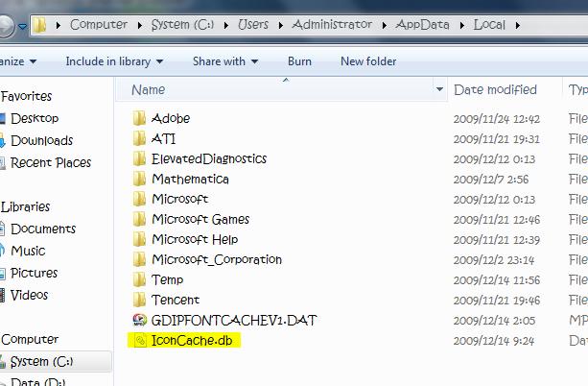
Task: Expand arrow after Administrator breadcrumb
Action: click(x=385, y=25)
